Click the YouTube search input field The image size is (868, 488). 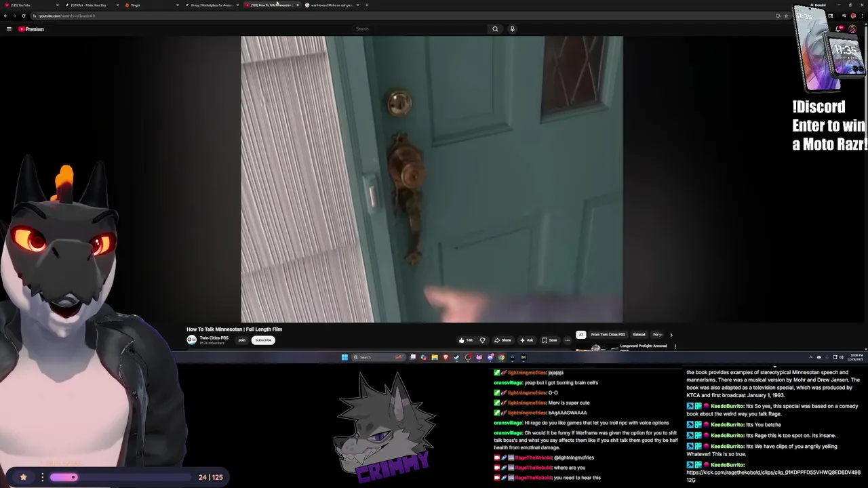tap(420, 29)
